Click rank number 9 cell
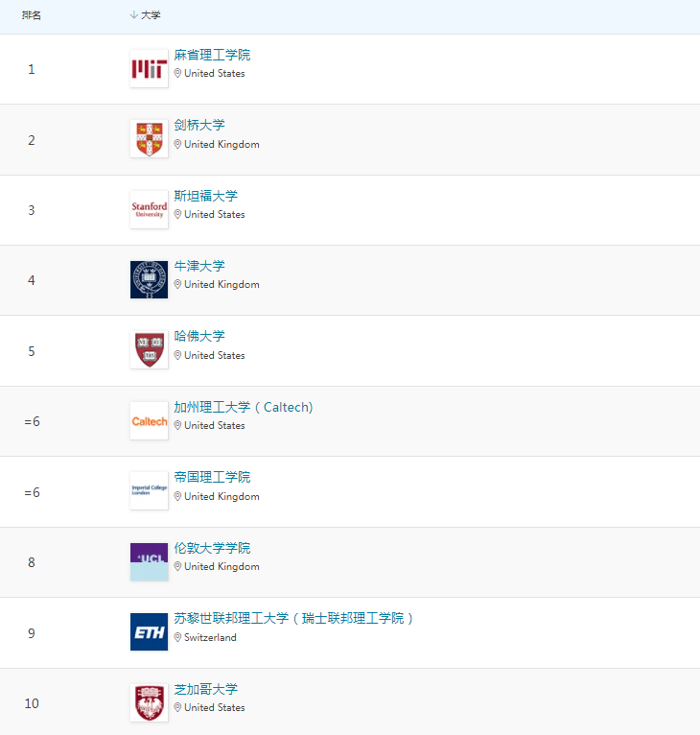Screen dimensions: 700x735 (x=32, y=633)
